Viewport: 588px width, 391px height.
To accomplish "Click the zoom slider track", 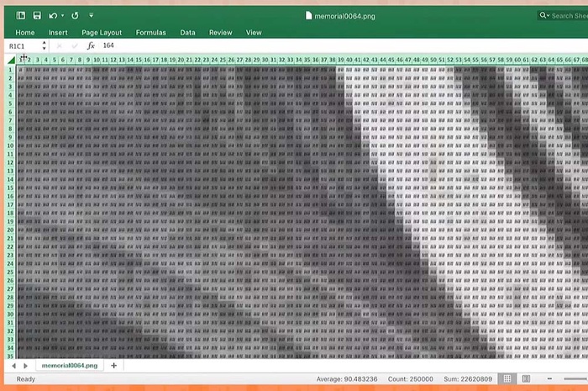I will tap(575, 378).
